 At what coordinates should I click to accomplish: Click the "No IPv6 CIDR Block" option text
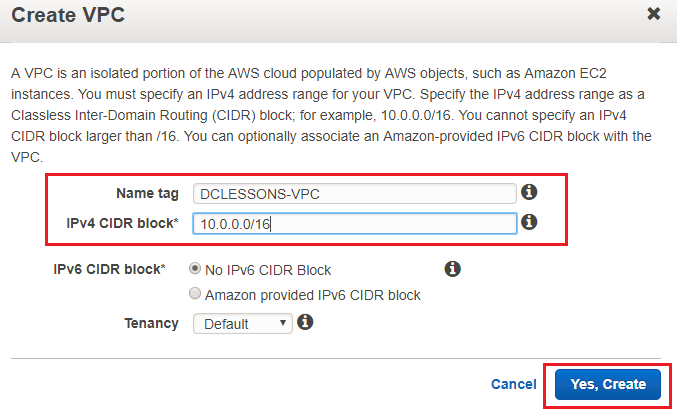click(268, 270)
